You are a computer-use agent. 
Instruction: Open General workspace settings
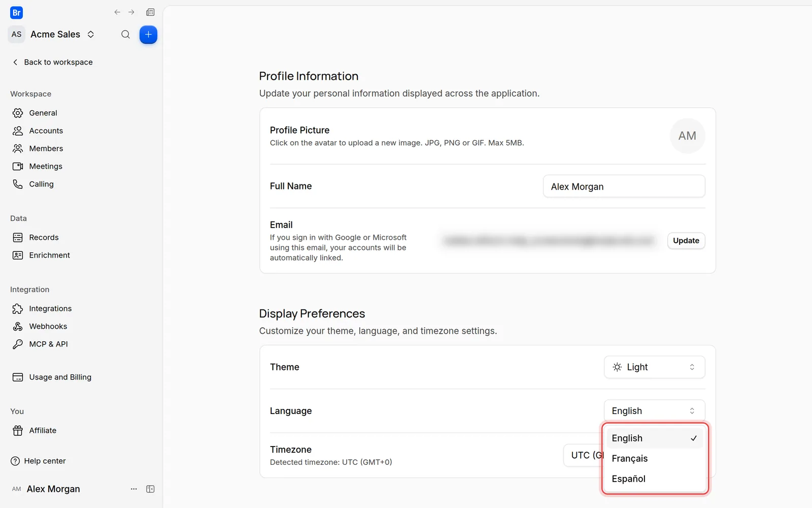pyautogui.click(x=43, y=113)
